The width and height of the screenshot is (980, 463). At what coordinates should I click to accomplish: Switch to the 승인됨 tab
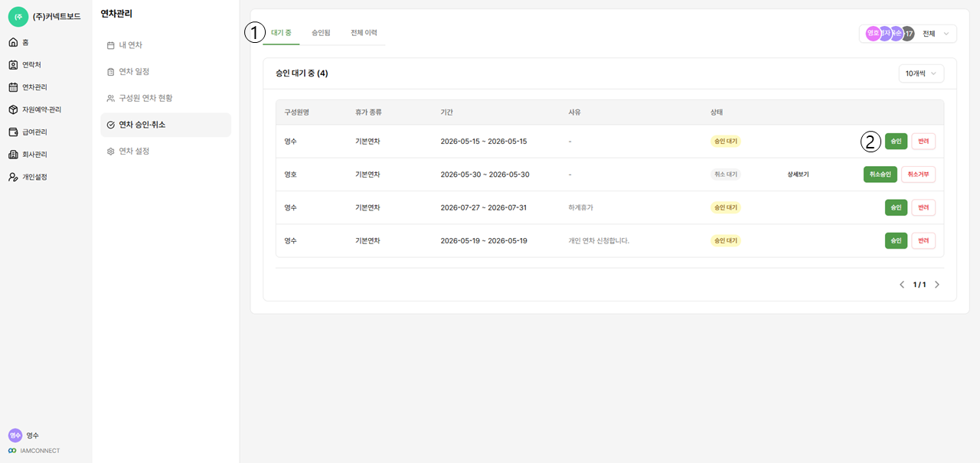point(321,33)
